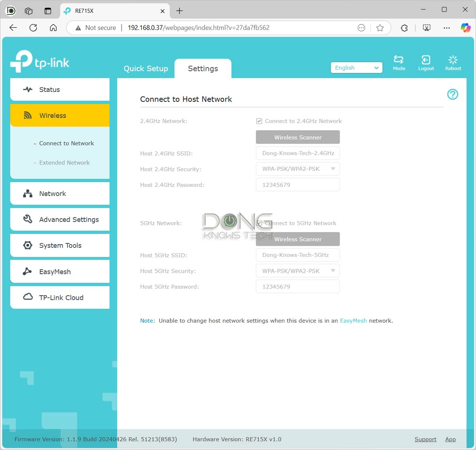The image size is (476, 450).
Task: Open the Network settings icon
Action: tap(27, 193)
